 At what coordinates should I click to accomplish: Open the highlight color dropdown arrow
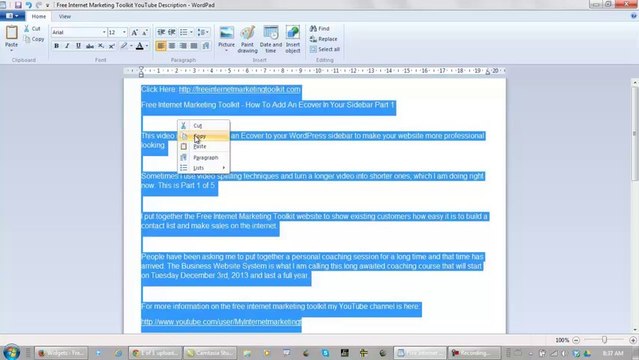click(131, 46)
